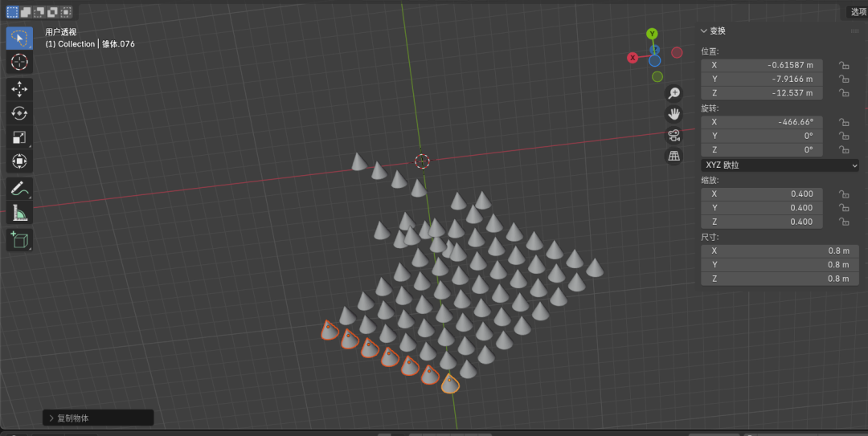
Task: Click dimensions Y field 0.8 m
Action: point(780,265)
